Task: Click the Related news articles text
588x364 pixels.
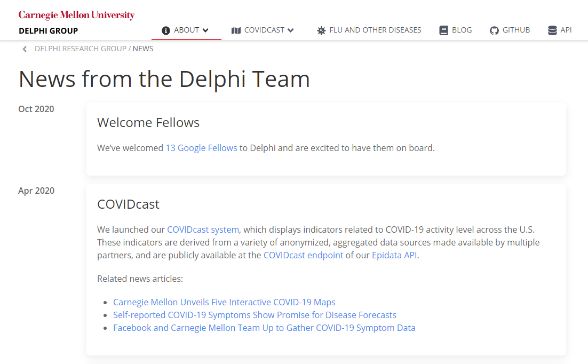Action: pyautogui.click(x=140, y=279)
